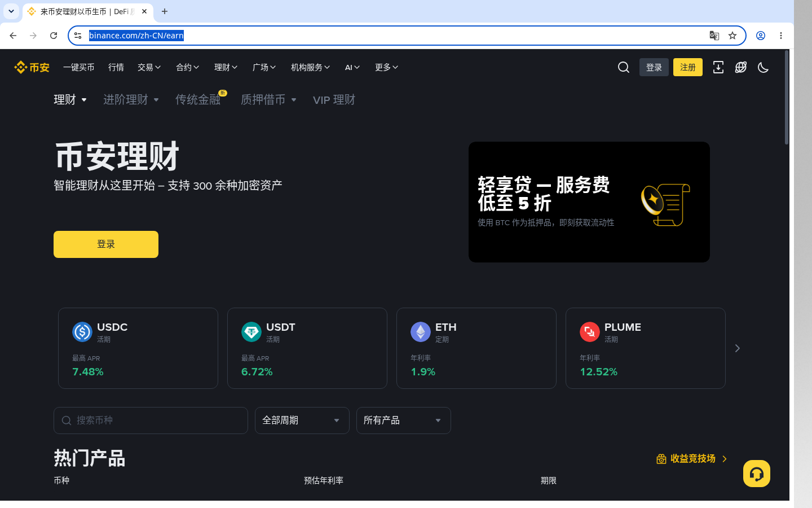812x508 pixels.
Task: Open the 所有产品 dropdown
Action: 404,421
